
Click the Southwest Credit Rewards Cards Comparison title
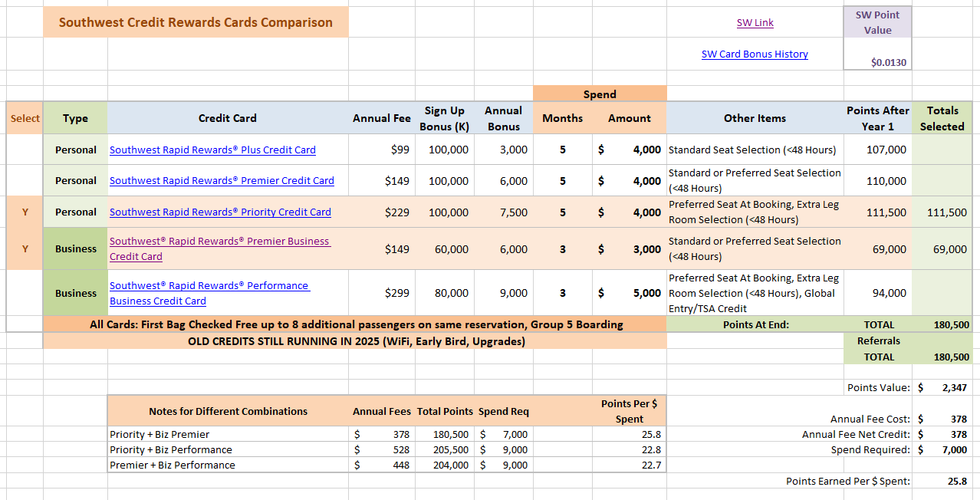click(196, 22)
